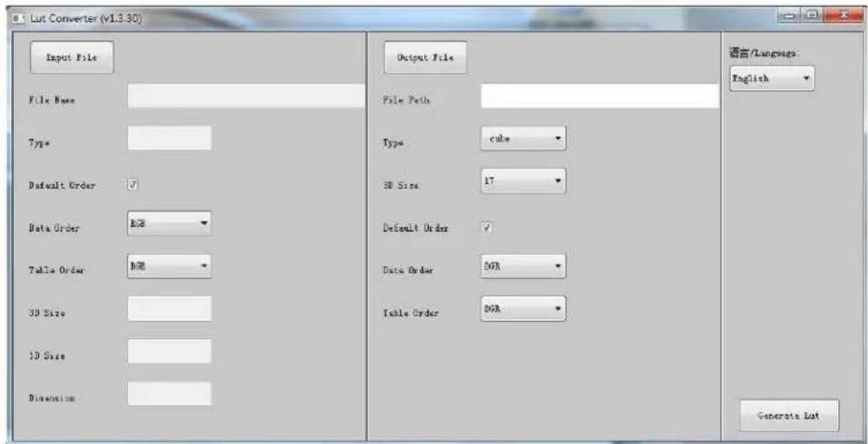Toggle the output Default Order checkbox

tap(487, 227)
